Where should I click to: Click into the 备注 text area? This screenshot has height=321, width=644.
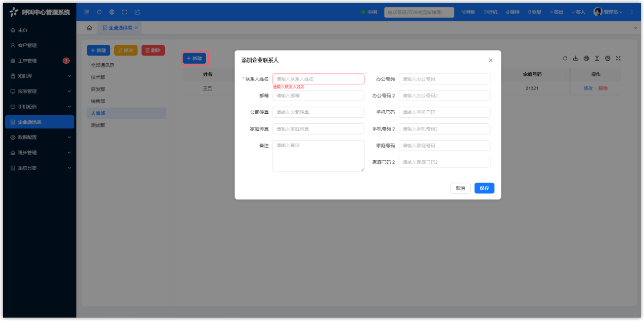pos(318,156)
